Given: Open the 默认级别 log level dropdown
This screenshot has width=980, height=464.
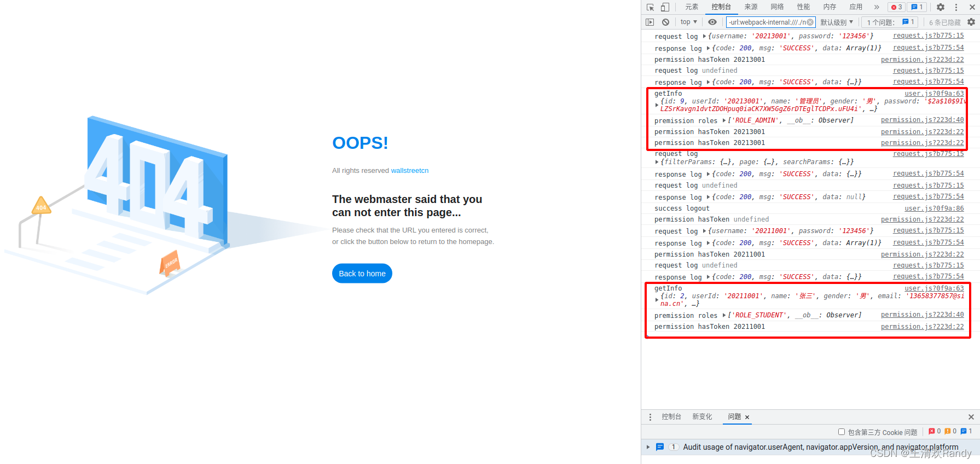Looking at the screenshot, I should click(837, 22).
